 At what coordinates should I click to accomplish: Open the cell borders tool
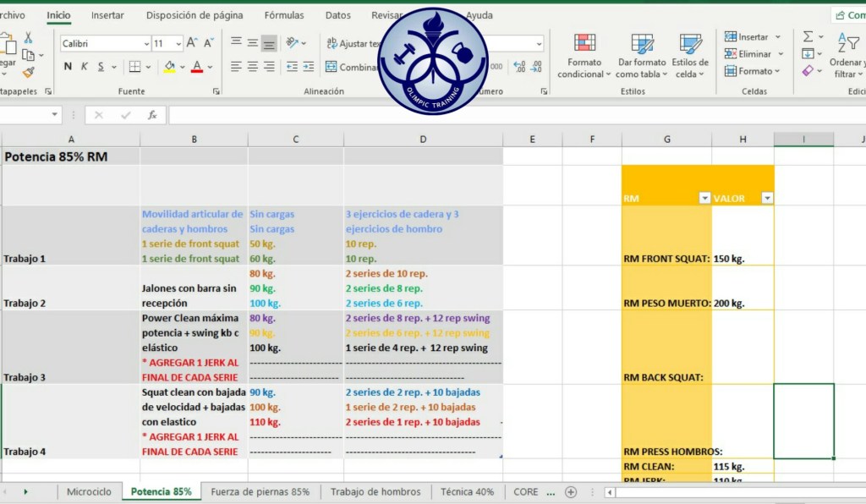pos(134,67)
